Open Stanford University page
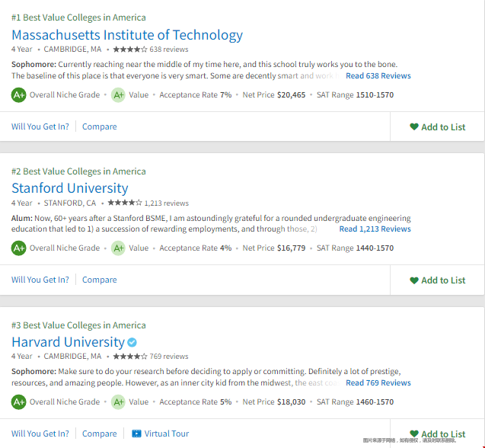 coord(69,188)
